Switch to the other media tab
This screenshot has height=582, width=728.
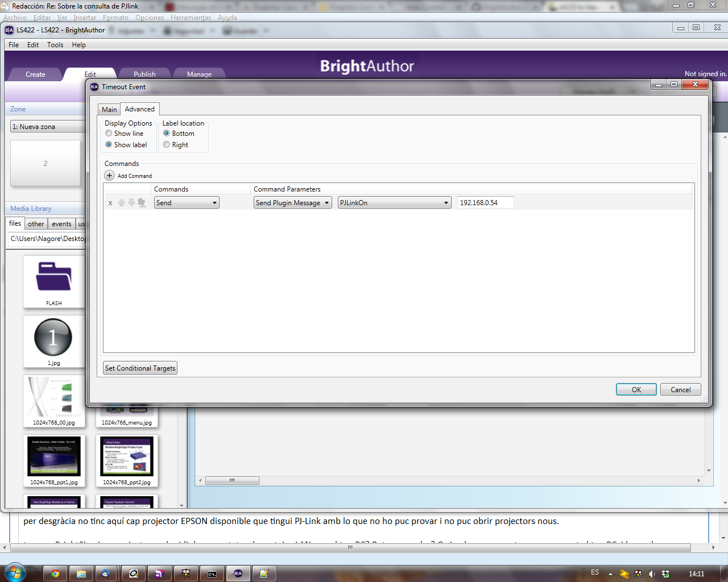point(36,224)
